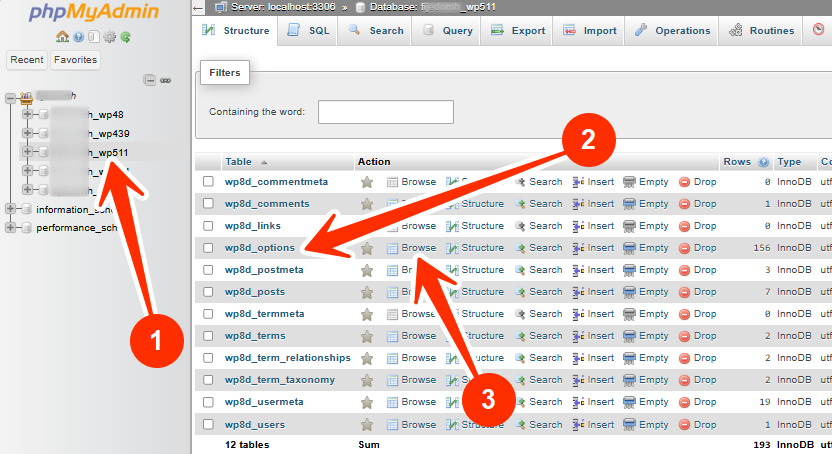
Task: Open the phpMyAdmin documentation help icon
Action: click(79, 37)
